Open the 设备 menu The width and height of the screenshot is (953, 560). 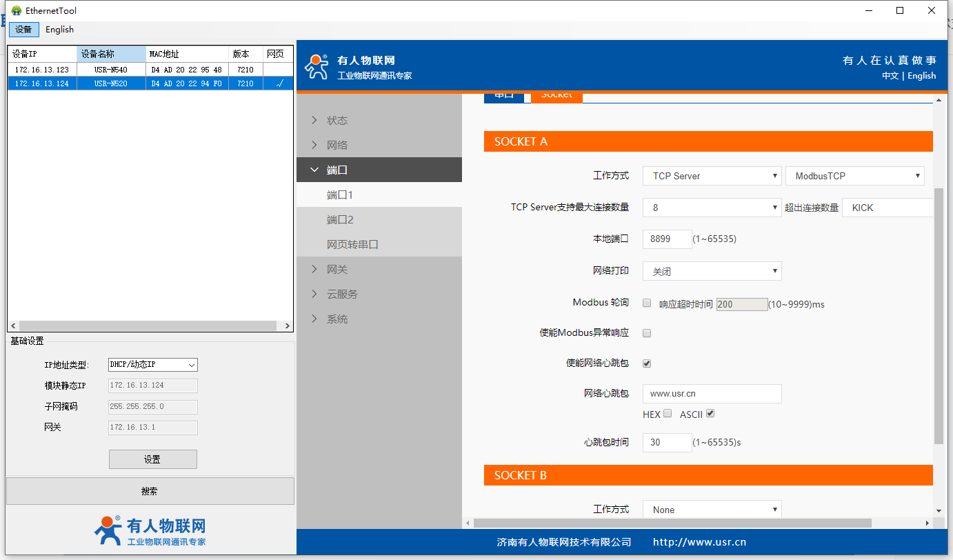point(23,30)
